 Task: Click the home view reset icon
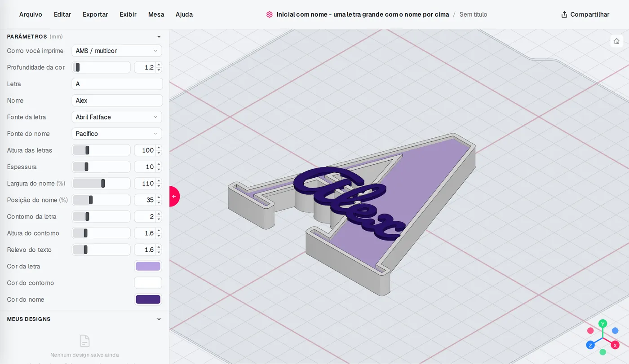point(617,41)
